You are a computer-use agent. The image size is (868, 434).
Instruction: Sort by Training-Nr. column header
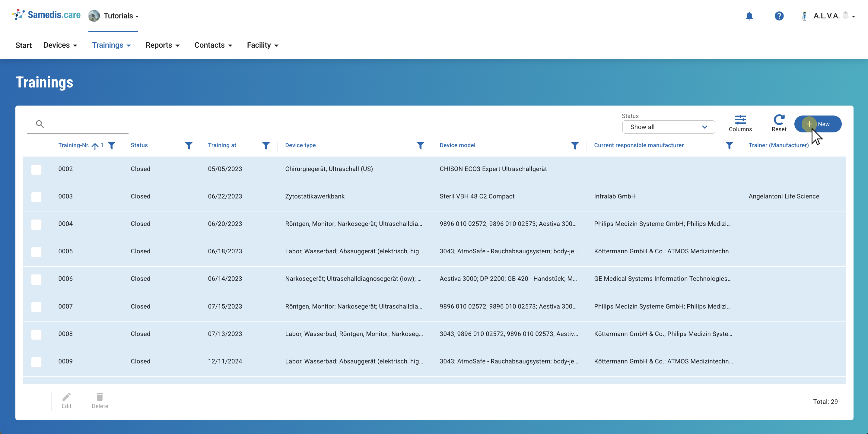tap(74, 145)
